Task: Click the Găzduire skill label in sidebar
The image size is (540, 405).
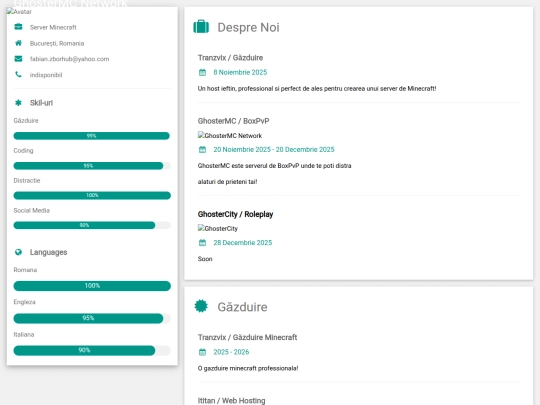Action: [26, 121]
